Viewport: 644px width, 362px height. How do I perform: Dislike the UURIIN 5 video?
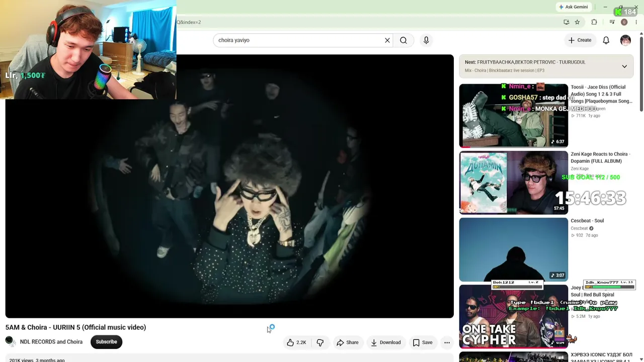coord(320,342)
